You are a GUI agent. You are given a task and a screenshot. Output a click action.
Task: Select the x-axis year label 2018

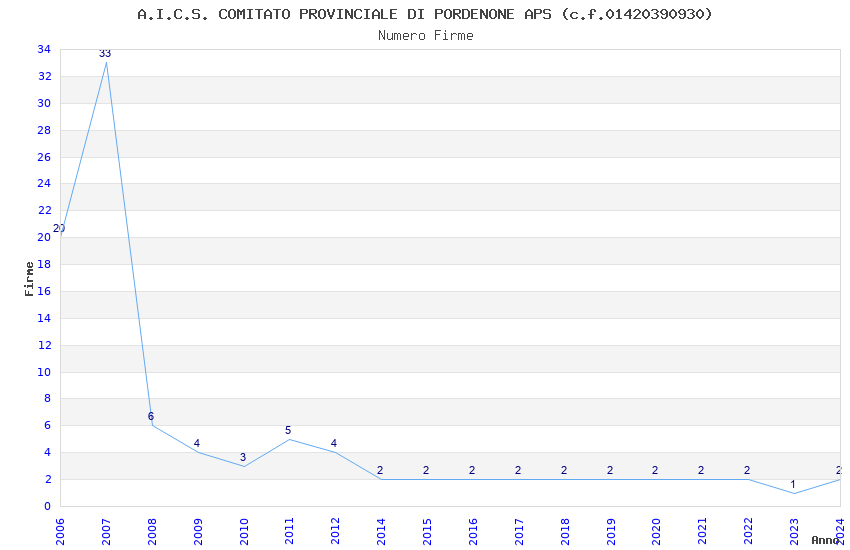[565, 530]
